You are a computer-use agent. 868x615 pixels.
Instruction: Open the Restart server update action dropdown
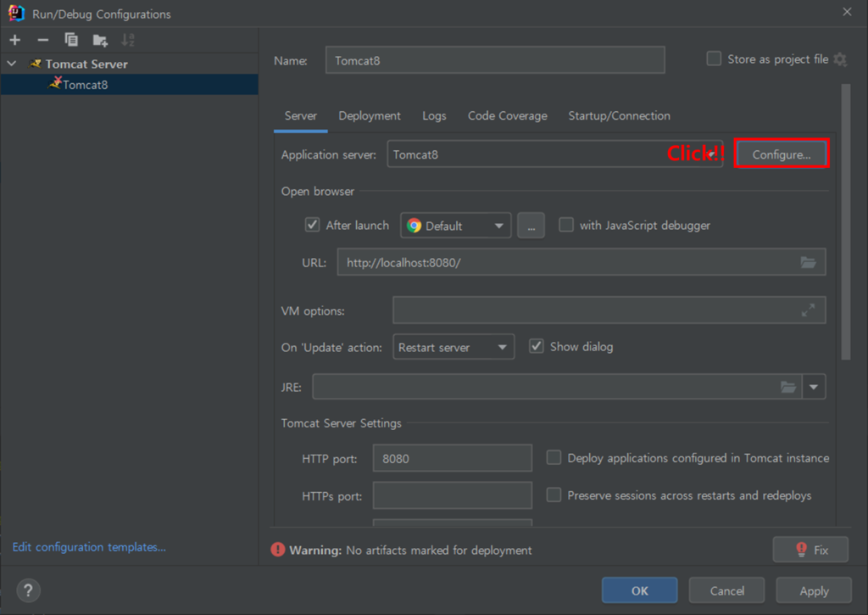pyautogui.click(x=453, y=347)
